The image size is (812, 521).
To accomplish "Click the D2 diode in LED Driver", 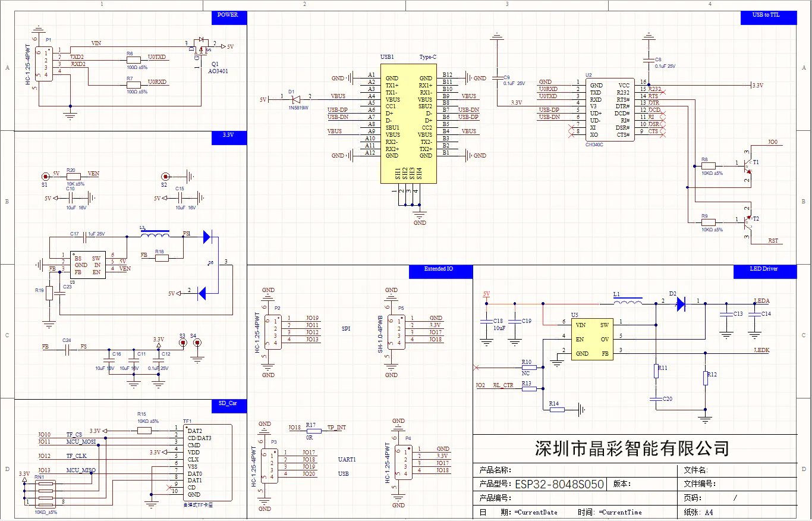I will click(x=681, y=304).
